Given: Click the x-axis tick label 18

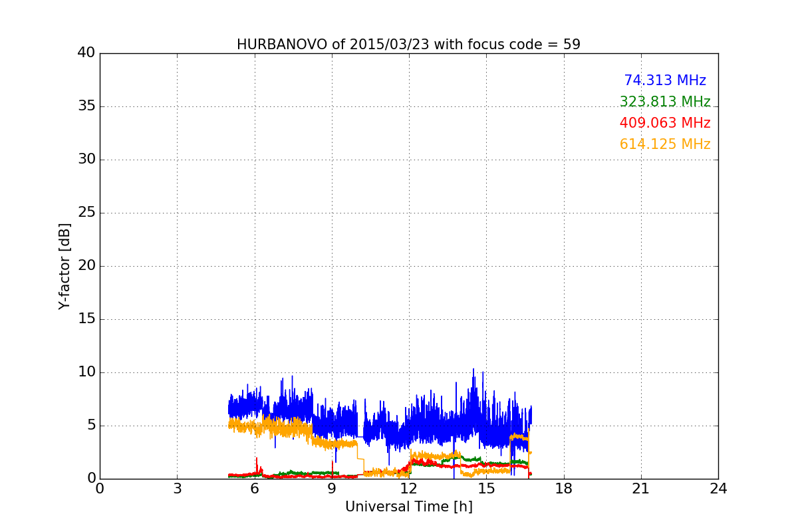Looking at the screenshot, I should [x=564, y=488].
